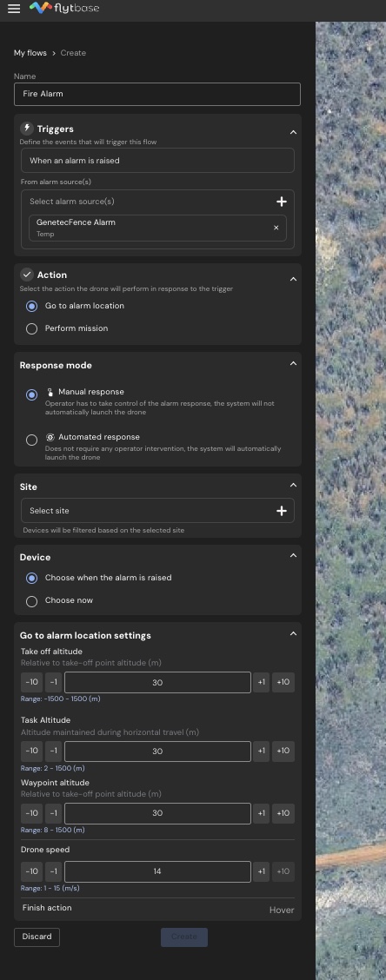Edit the flow Name field

point(157,95)
